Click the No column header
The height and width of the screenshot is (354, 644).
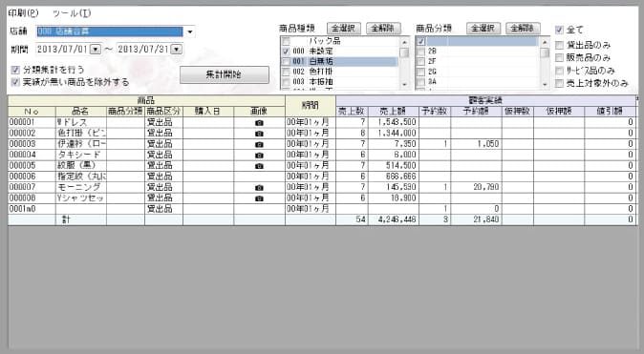coord(32,112)
